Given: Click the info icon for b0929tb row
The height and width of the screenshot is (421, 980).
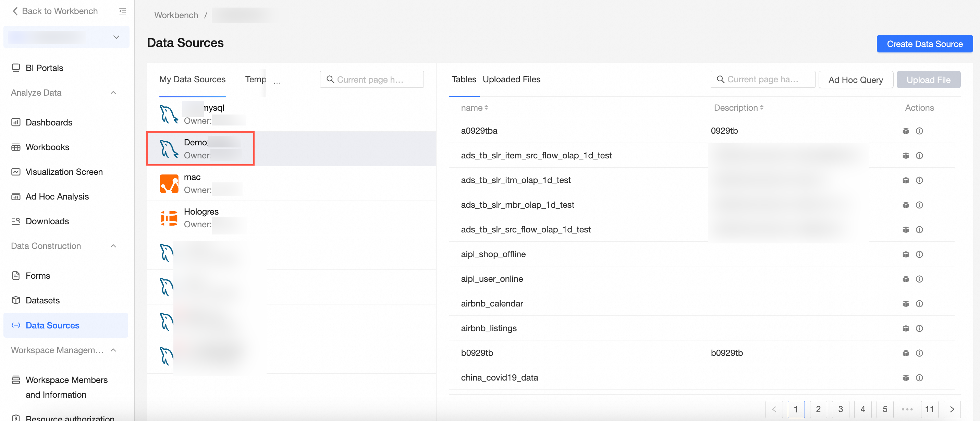Looking at the screenshot, I should pos(919,353).
